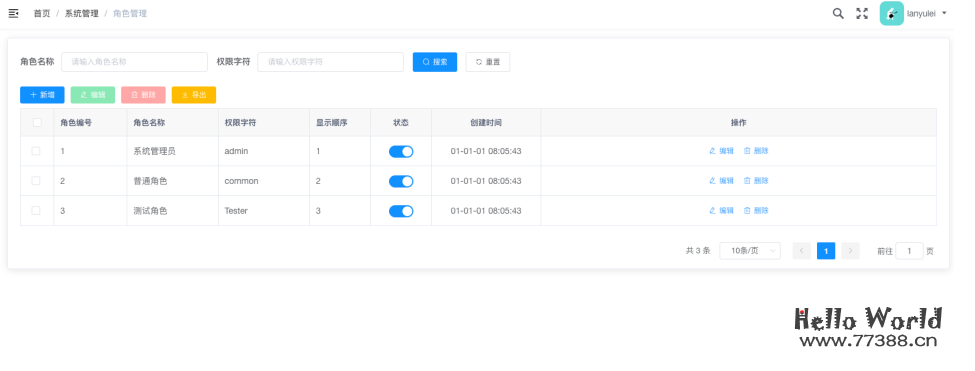This screenshot has width=975, height=371.
Task: Delete the 测试角色 row via 删除
Action: [x=756, y=211]
